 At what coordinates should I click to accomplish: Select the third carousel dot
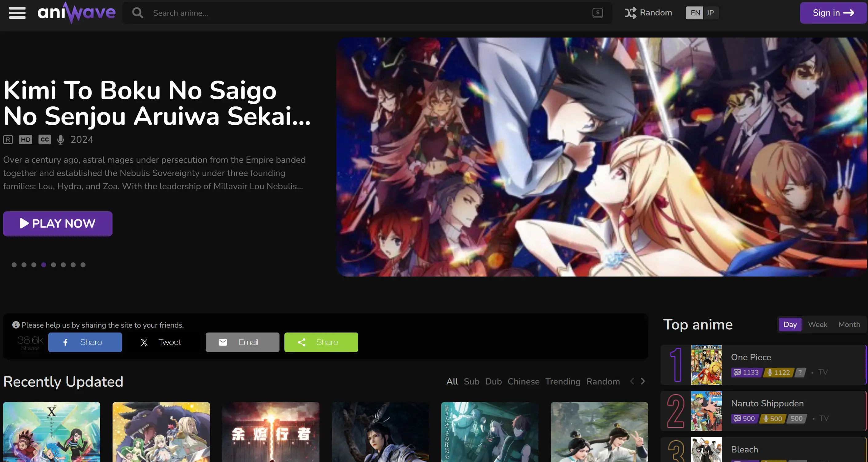(34, 265)
